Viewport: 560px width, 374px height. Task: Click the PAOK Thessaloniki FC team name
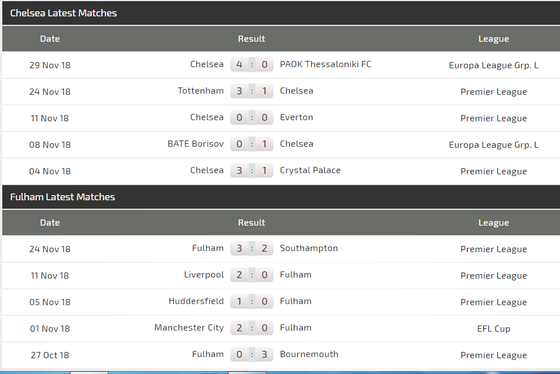325,64
